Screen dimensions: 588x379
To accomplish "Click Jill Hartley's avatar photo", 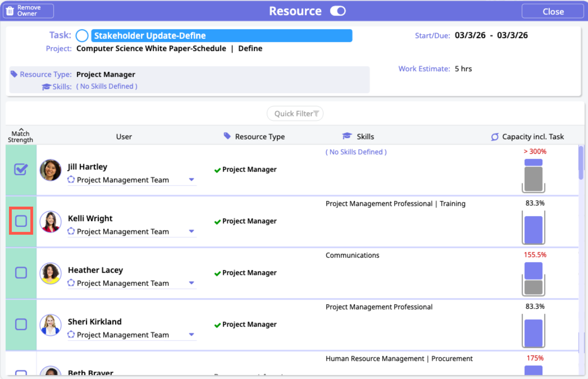I will (51, 170).
